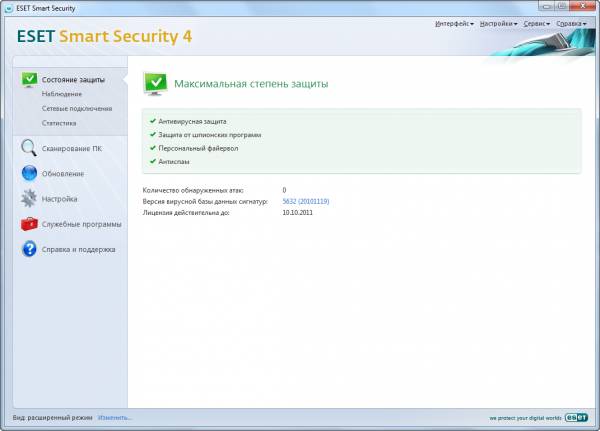The width and height of the screenshot is (600, 431).
Task: Click the blue question mark help icon
Action: point(29,249)
